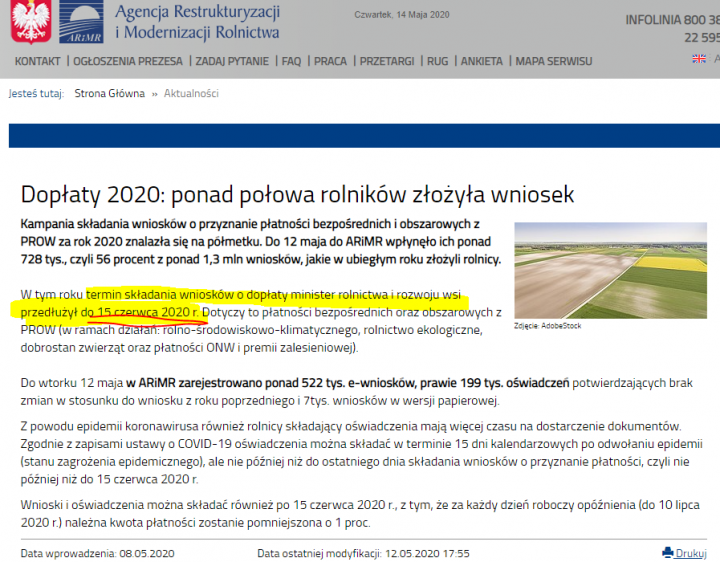Screen dimensions: 720x562
Task: Open the ANKIETA survey link
Action: (482, 61)
